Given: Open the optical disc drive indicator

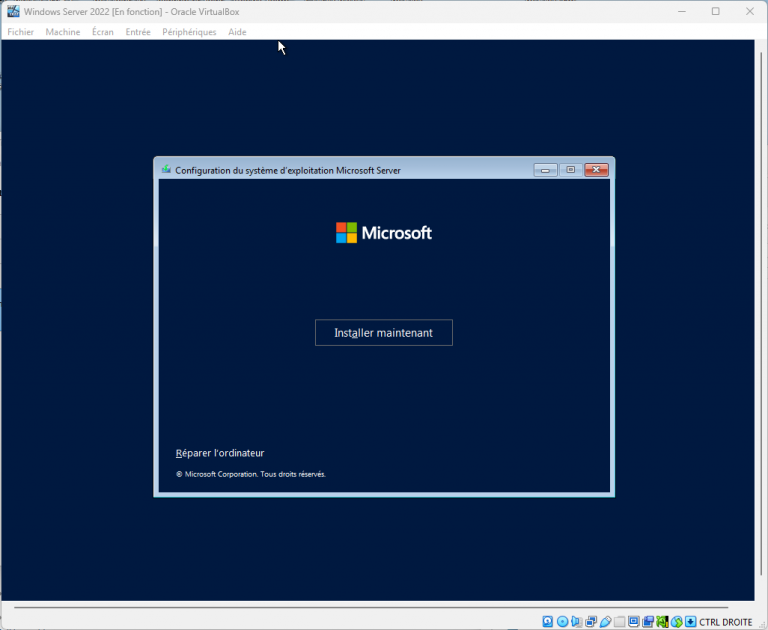Looking at the screenshot, I should [562, 621].
